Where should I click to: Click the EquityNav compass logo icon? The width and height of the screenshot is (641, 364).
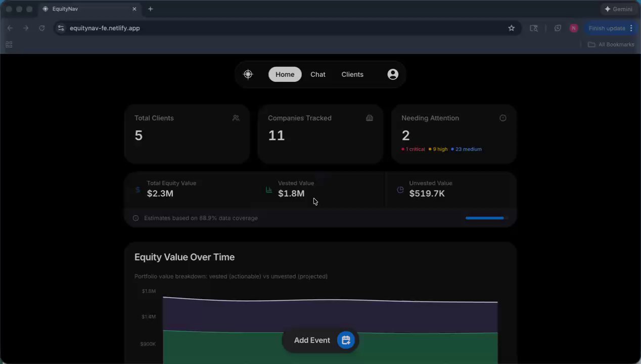(248, 74)
